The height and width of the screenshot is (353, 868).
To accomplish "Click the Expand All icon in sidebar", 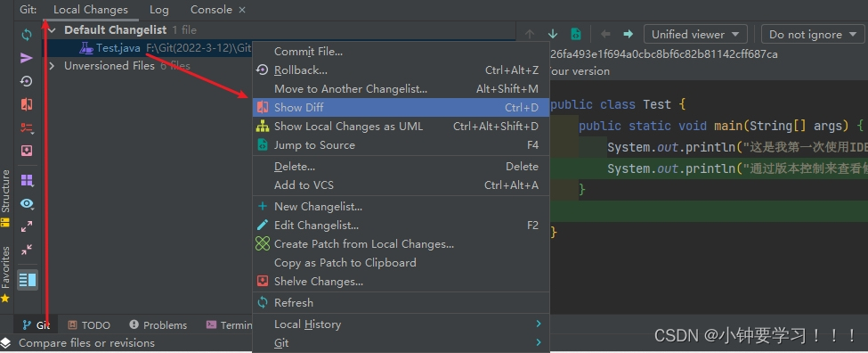I will [27, 226].
